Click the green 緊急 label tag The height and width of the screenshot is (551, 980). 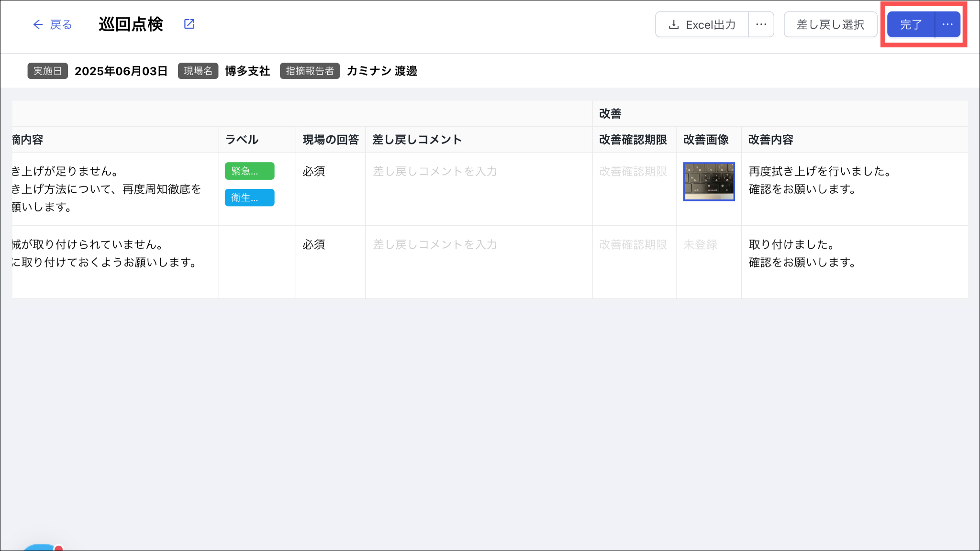pyautogui.click(x=249, y=171)
